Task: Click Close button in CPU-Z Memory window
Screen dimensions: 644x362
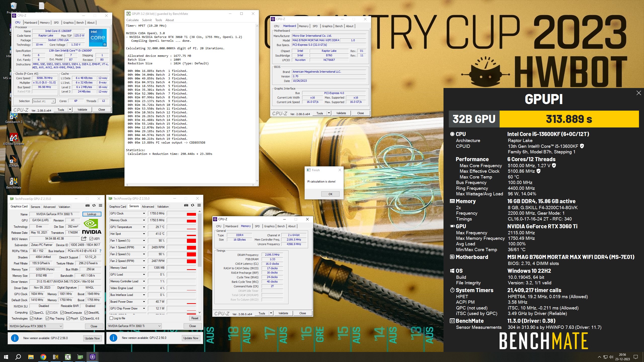Action: click(x=303, y=313)
